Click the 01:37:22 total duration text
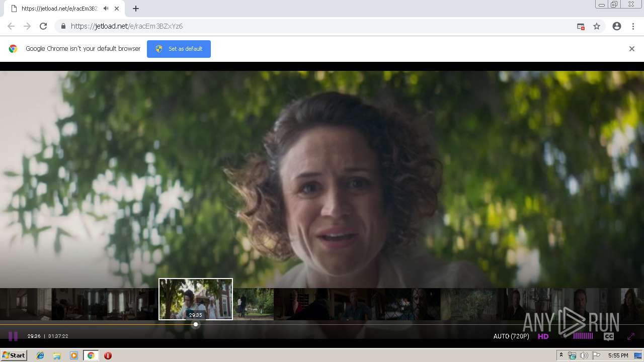This screenshot has height=362, width=644. [58, 336]
